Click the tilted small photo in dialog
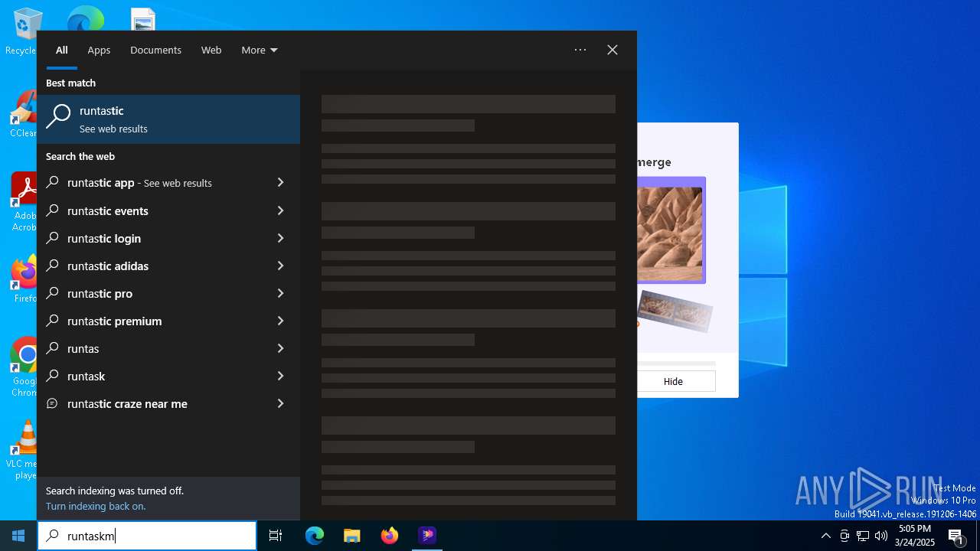 click(x=675, y=311)
